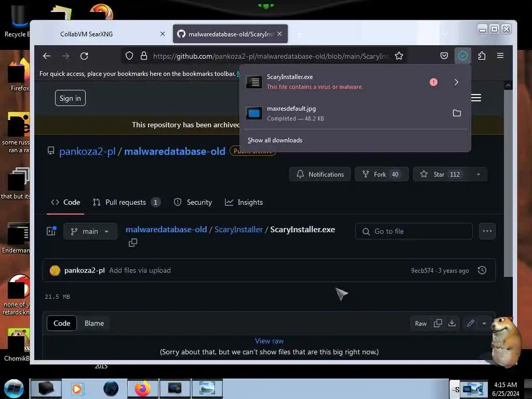Screen dimensions: 532x399
Task: Go back using the browser back arrow
Action: (47, 56)
